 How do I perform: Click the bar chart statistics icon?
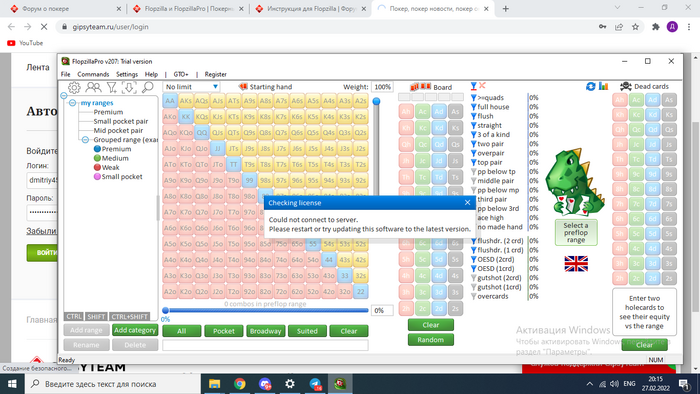(x=604, y=86)
